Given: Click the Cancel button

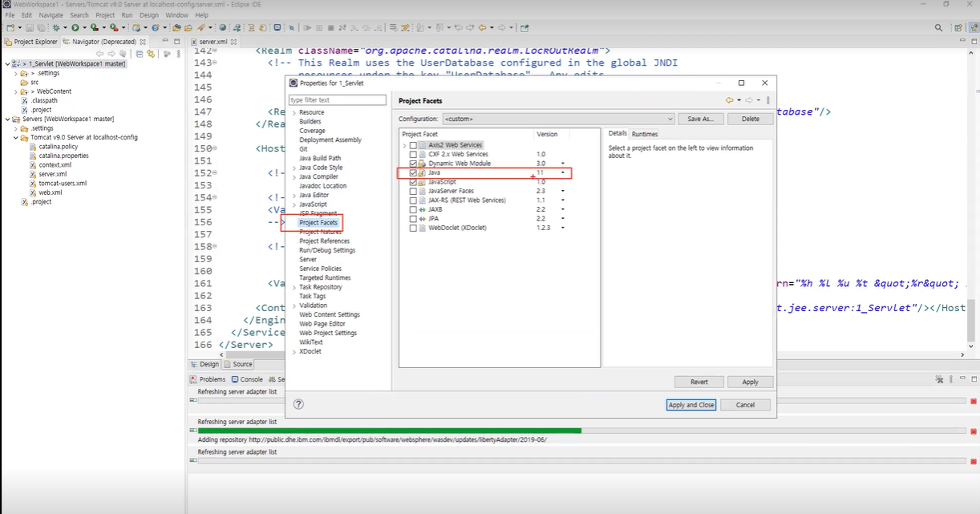Looking at the screenshot, I should point(745,405).
